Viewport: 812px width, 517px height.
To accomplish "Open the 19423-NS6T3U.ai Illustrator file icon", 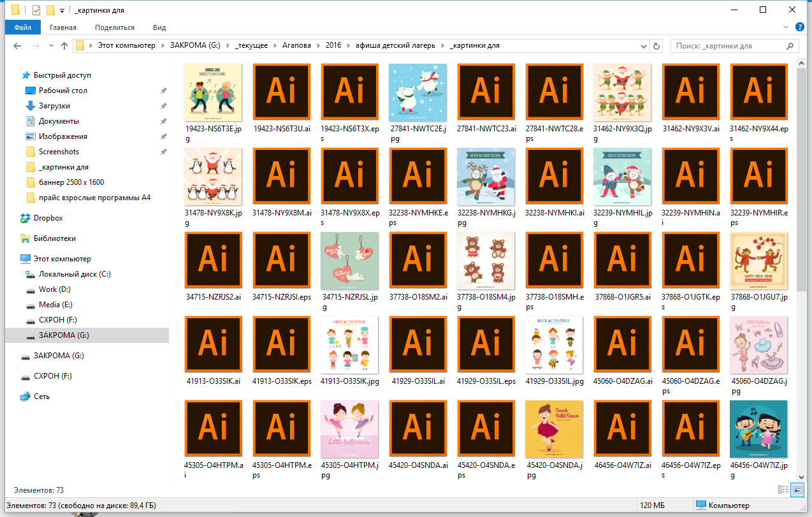I will click(281, 93).
